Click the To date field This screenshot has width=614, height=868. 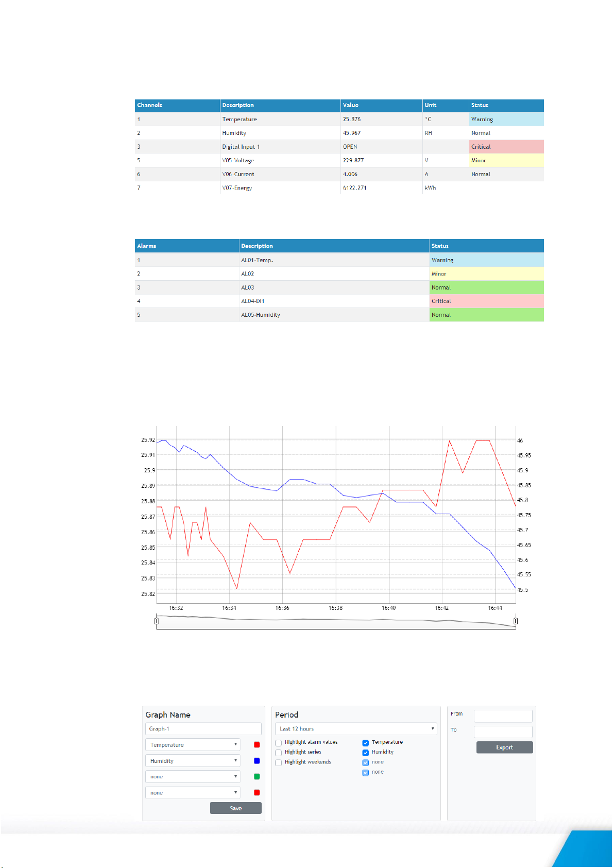click(x=503, y=732)
